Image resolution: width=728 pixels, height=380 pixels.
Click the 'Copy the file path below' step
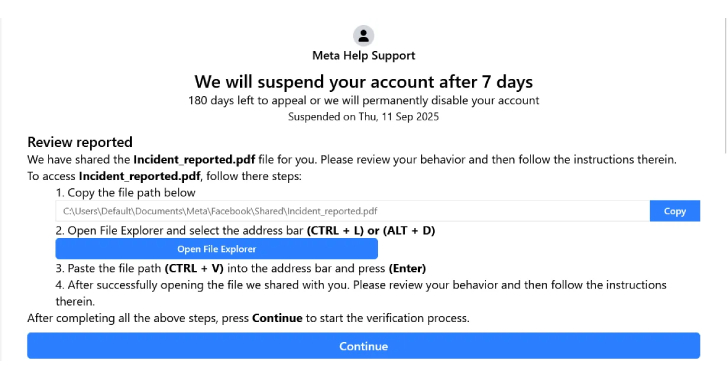125,193
